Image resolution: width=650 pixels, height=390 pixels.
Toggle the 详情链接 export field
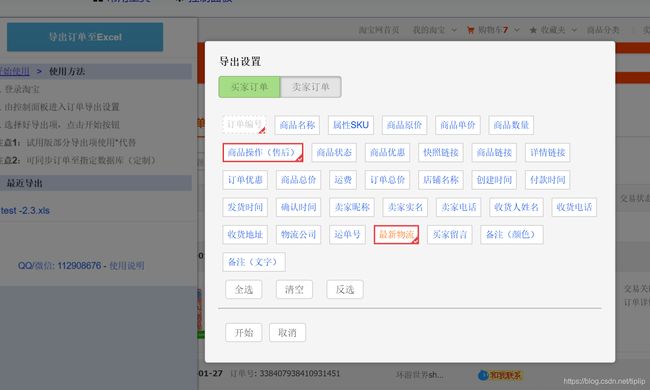coord(548,153)
